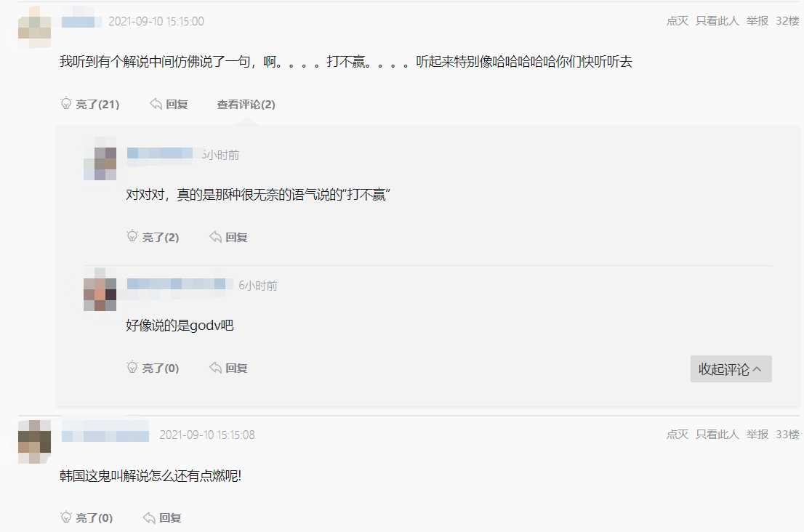Click reply arrow icon under 对对对 comment

[x=215, y=237]
